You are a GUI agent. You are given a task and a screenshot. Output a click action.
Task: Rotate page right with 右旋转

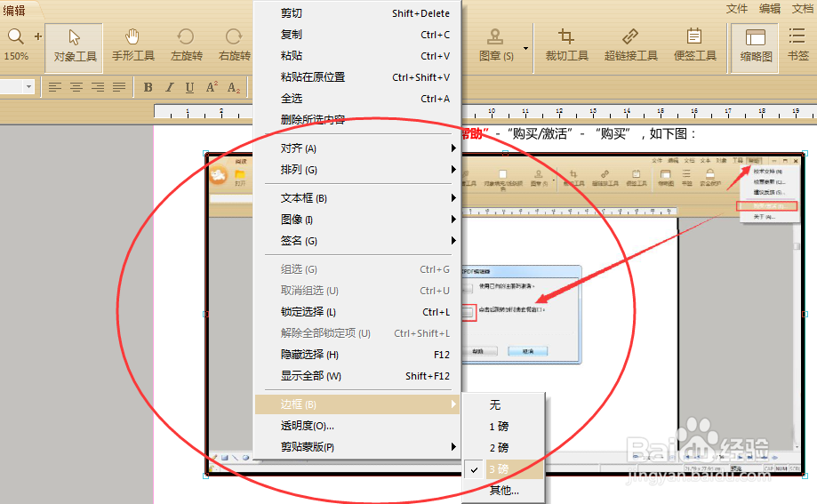coord(234,46)
